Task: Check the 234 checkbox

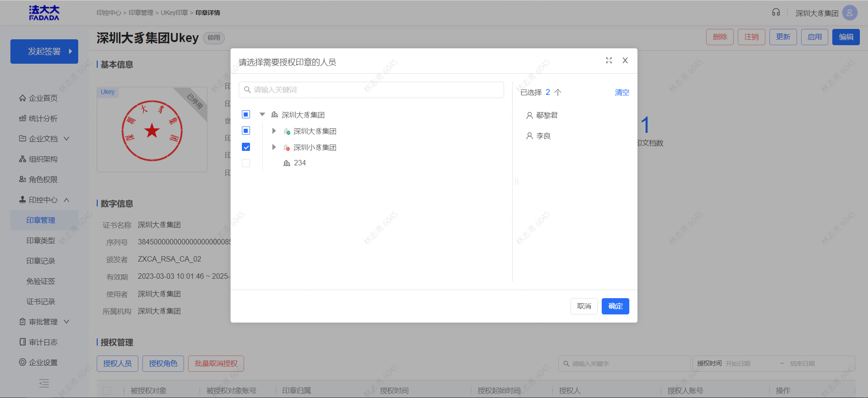Action: pos(246,163)
